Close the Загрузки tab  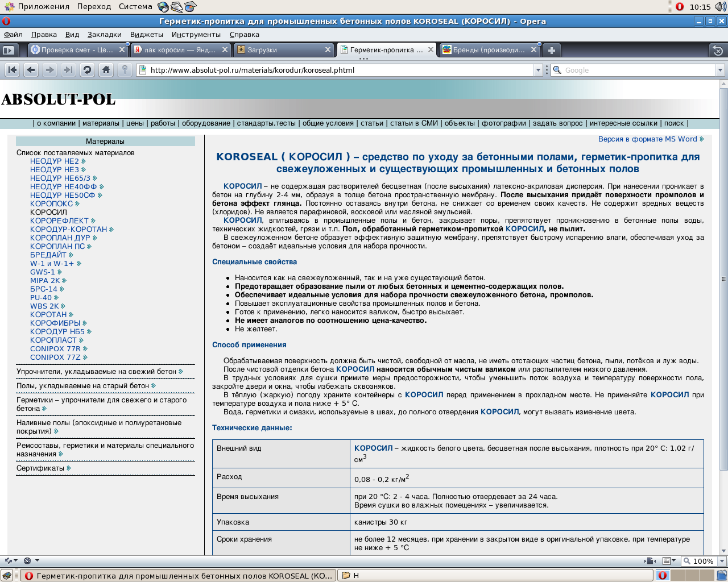pos(328,50)
